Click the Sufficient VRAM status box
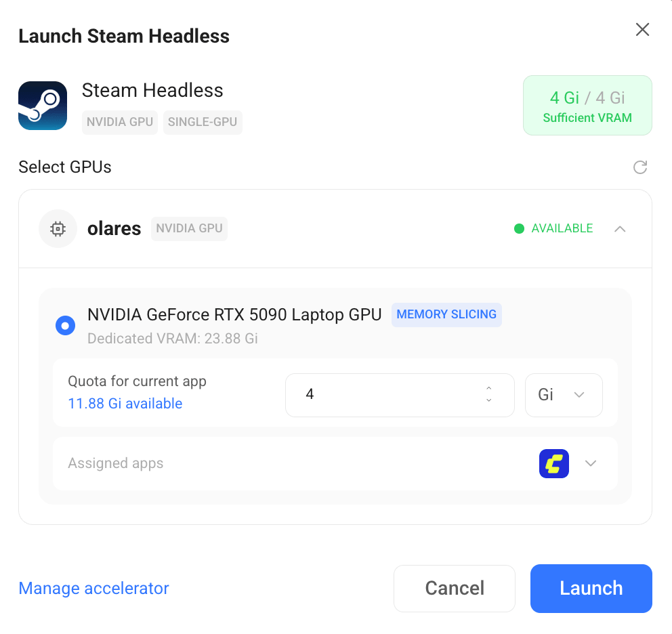 (x=587, y=106)
